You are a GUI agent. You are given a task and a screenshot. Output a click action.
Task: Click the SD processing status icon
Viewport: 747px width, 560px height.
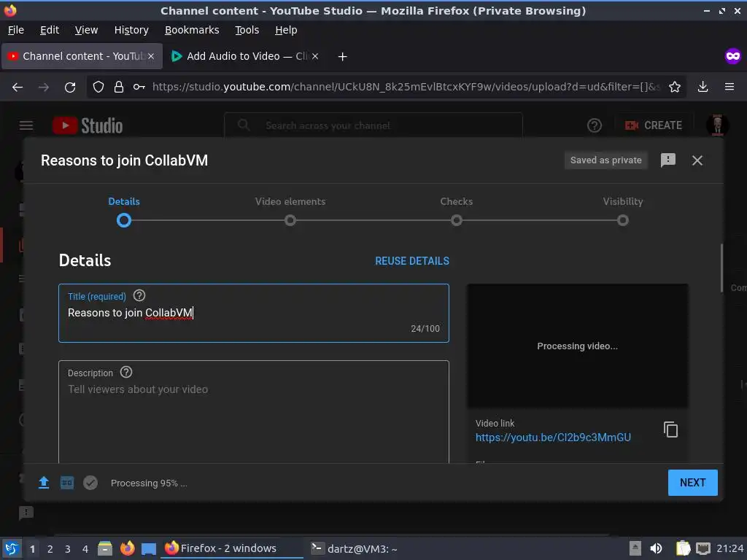[67, 483]
